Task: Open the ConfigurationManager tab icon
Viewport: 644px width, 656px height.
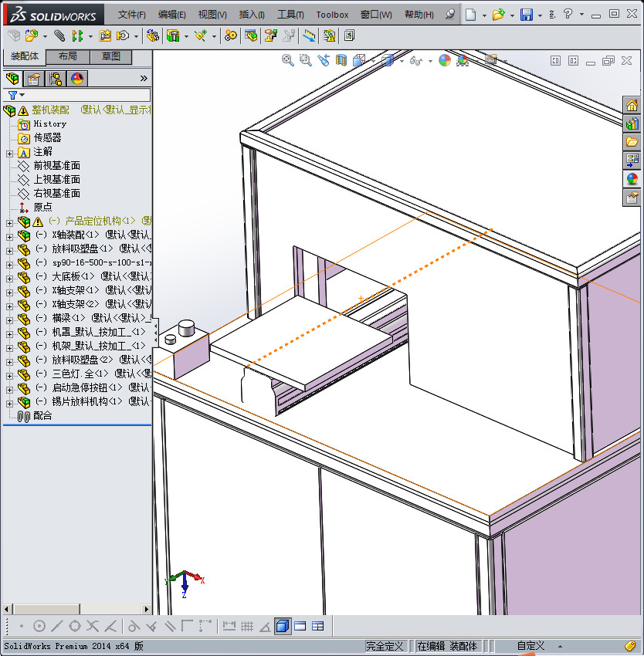Action: coord(56,78)
